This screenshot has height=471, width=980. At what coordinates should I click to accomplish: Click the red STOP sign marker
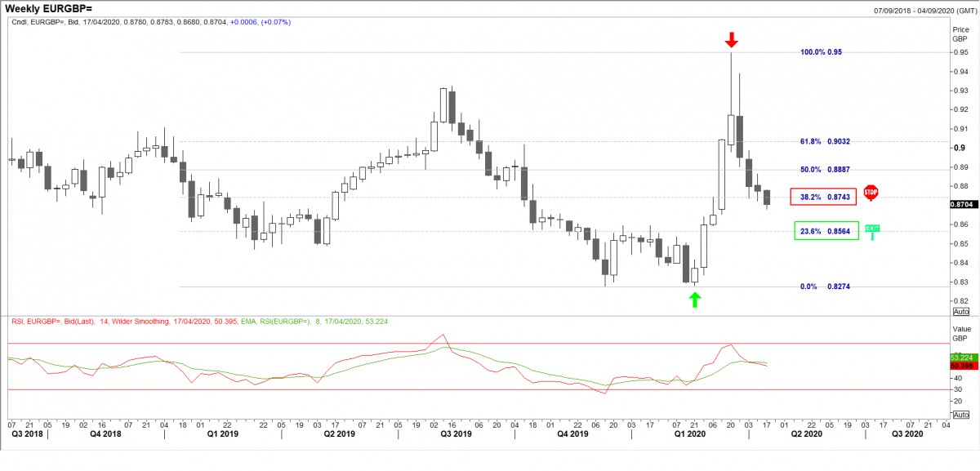coord(871,193)
